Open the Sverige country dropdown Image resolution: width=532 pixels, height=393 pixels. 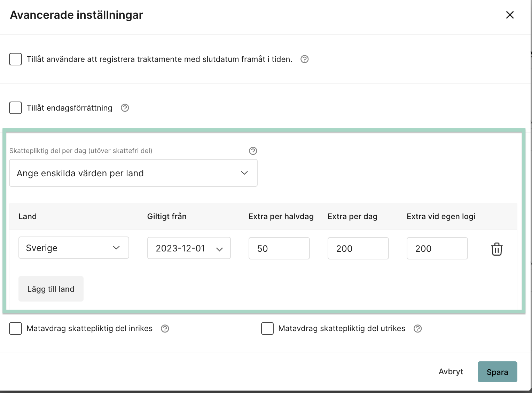pos(74,248)
